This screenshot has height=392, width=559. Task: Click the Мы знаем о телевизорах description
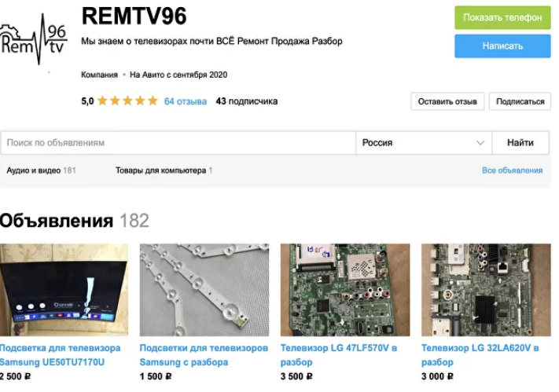pyautogui.click(x=211, y=42)
